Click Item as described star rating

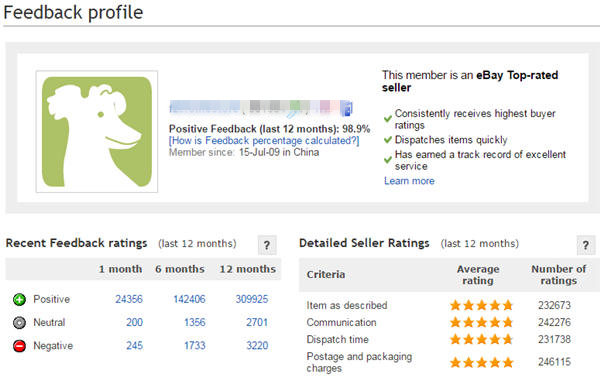[x=481, y=305]
